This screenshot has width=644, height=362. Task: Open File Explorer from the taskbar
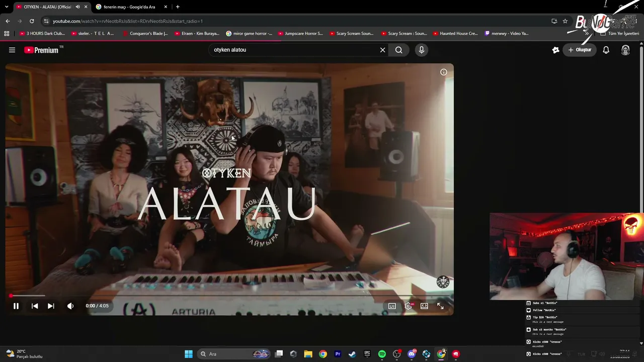308,354
